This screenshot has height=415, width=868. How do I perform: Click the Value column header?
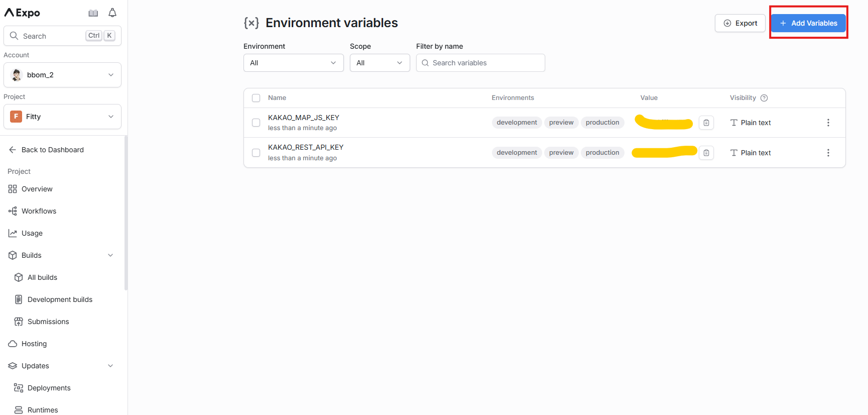coord(649,98)
